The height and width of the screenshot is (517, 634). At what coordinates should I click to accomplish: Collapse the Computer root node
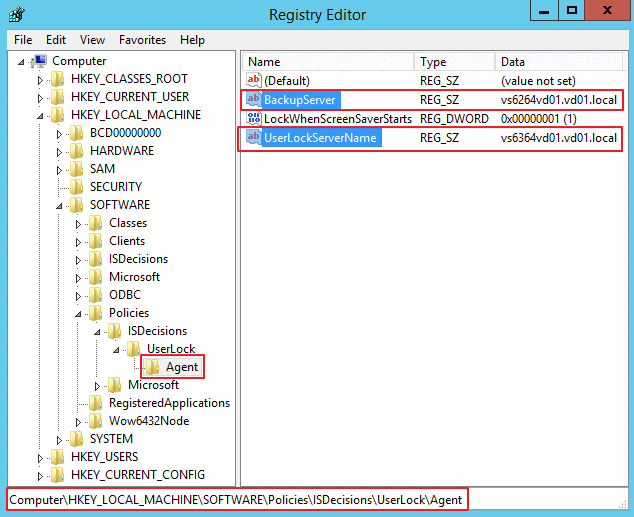pos(21,62)
